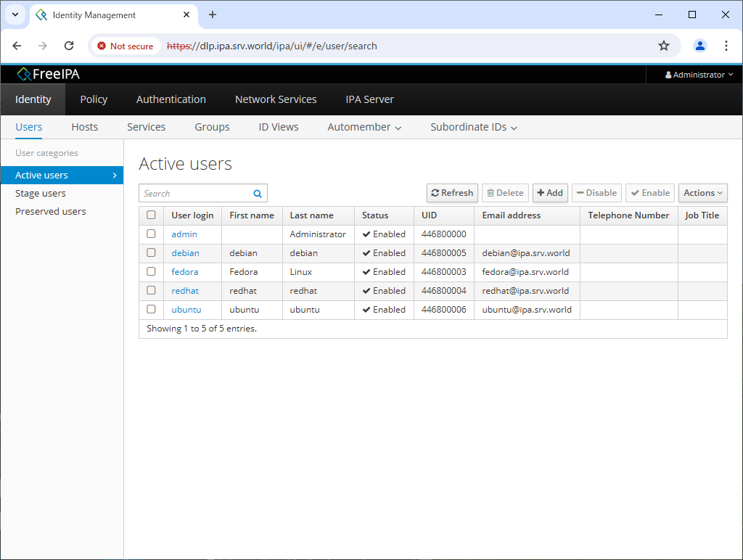The width and height of the screenshot is (743, 560).
Task: Open the Subordinate IDs dropdown
Action: (472, 126)
